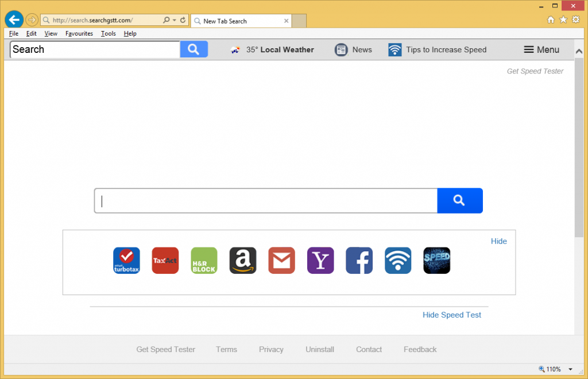Open the TurboTax shortcut icon
This screenshot has width=588, height=379.
[126, 260]
